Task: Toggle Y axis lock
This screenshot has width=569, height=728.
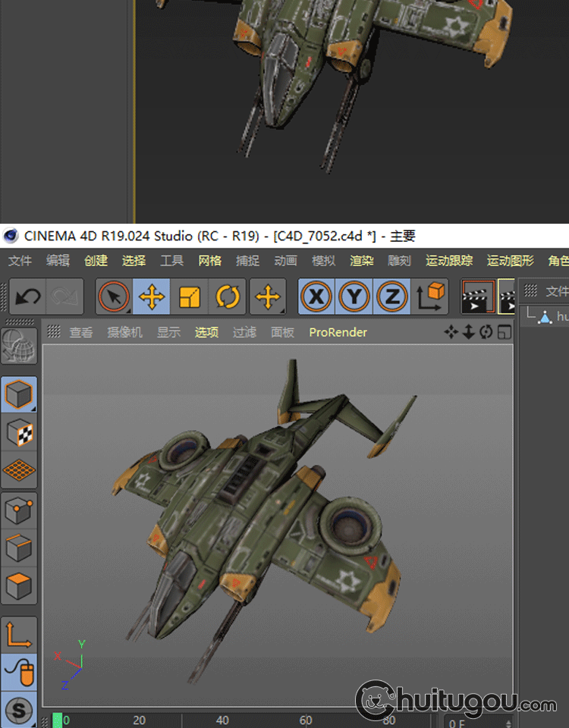Action: 354,297
